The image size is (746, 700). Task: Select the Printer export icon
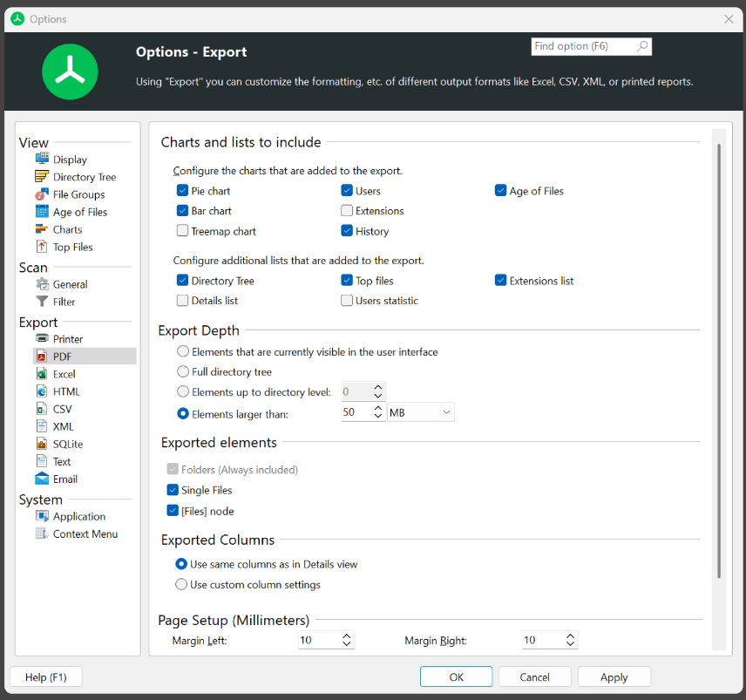click(42, 339)
